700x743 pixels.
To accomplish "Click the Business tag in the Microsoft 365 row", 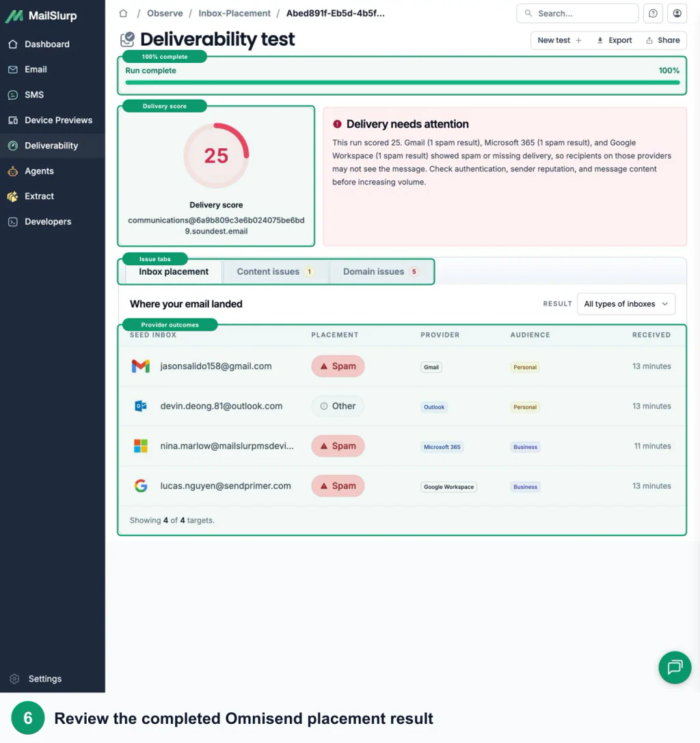I will [525, 447].
